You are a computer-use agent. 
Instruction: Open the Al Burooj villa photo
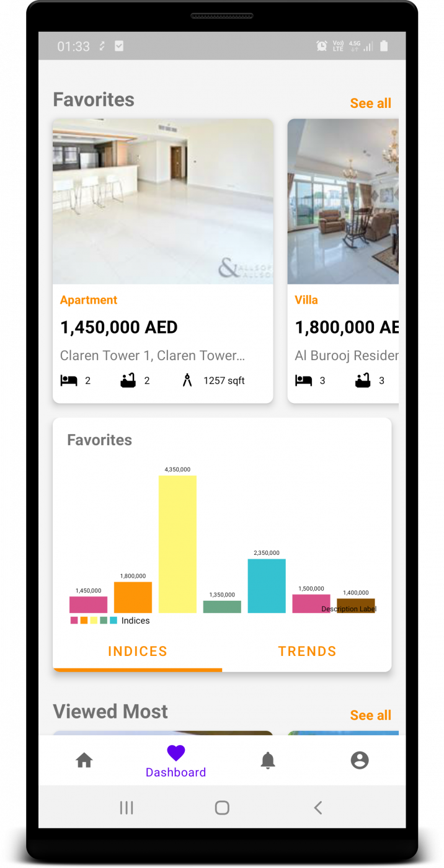point(343,201)
